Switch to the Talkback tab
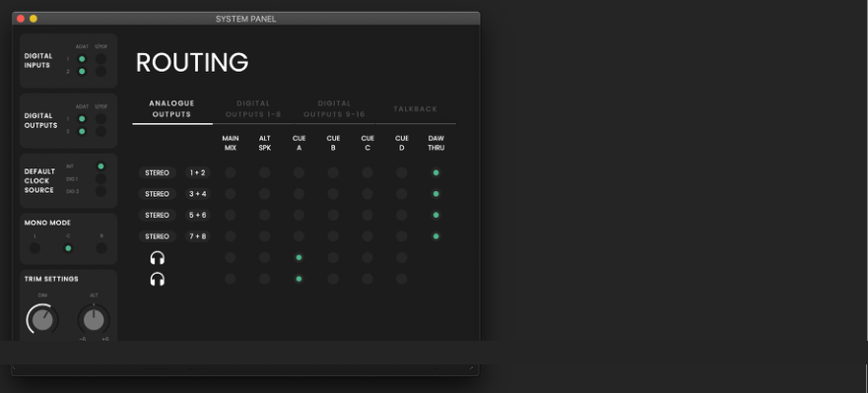 click(415, 109)
